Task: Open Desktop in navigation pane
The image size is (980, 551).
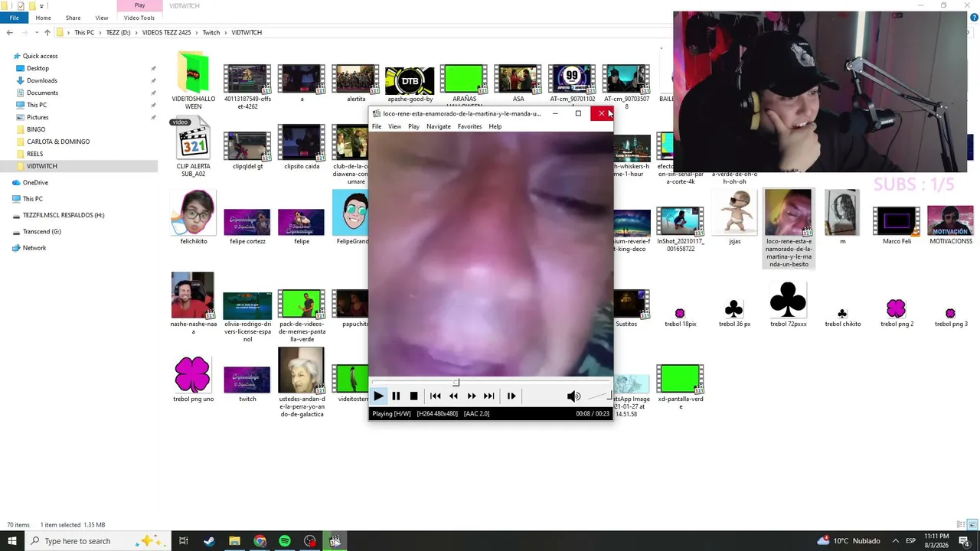Action: click(38, 68)
